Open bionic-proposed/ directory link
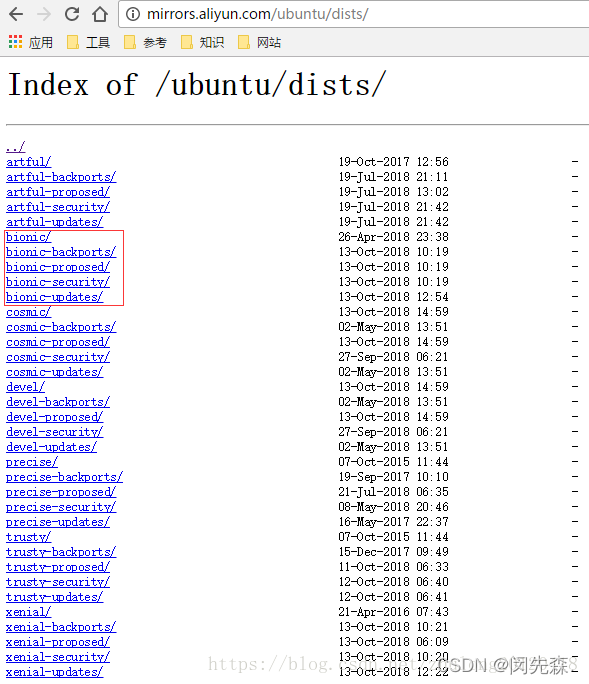This screenshot has width=589, height=684. tap(58, 267)
